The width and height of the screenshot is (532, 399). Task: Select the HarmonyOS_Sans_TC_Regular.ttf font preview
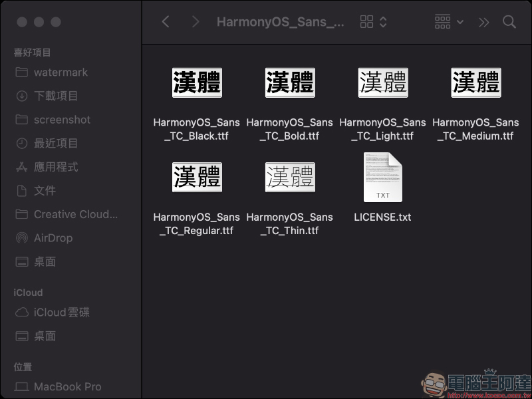(x=197, y=177)
